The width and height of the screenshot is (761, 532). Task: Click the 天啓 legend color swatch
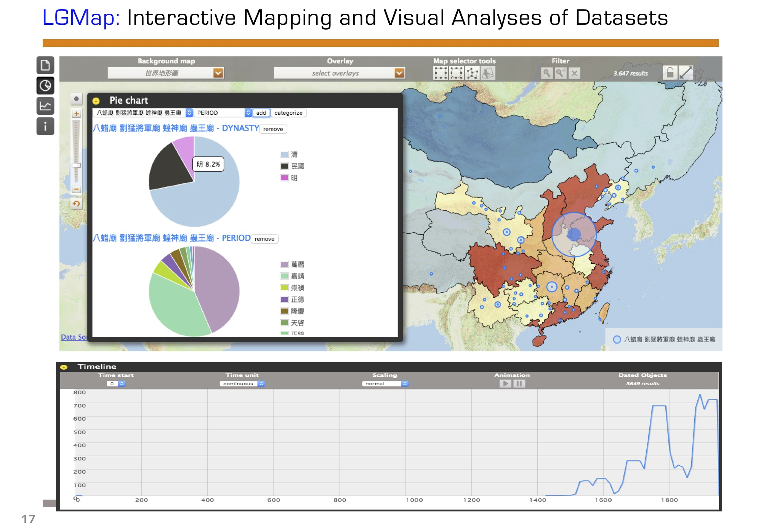pyautogui.click(x=284, y=323)
